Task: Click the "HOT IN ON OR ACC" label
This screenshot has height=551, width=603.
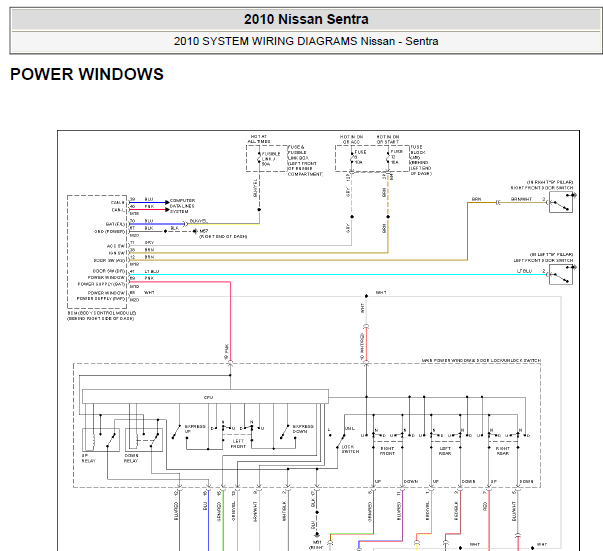Action: pos(351,139)
